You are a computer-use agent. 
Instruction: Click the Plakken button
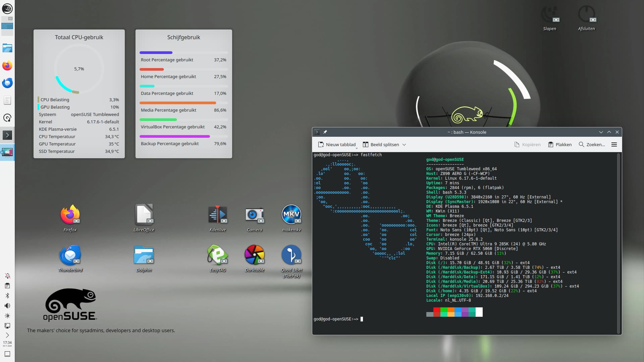(559, 144)
